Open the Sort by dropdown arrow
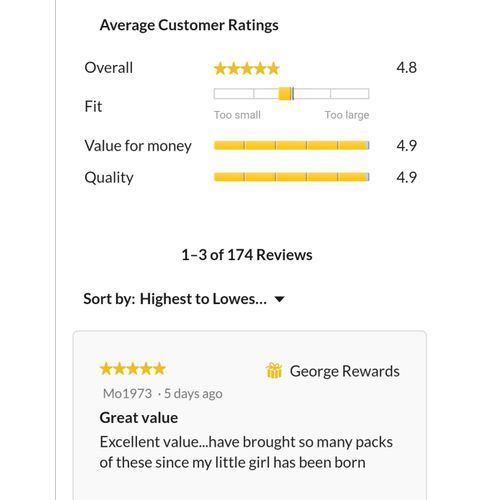The image size is (500, 500). click(279, 299)
